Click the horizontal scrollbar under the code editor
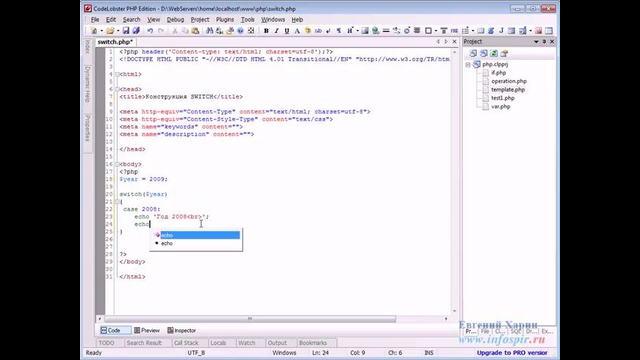Viewport: 640px width, 360px height. tap(250, 319)
